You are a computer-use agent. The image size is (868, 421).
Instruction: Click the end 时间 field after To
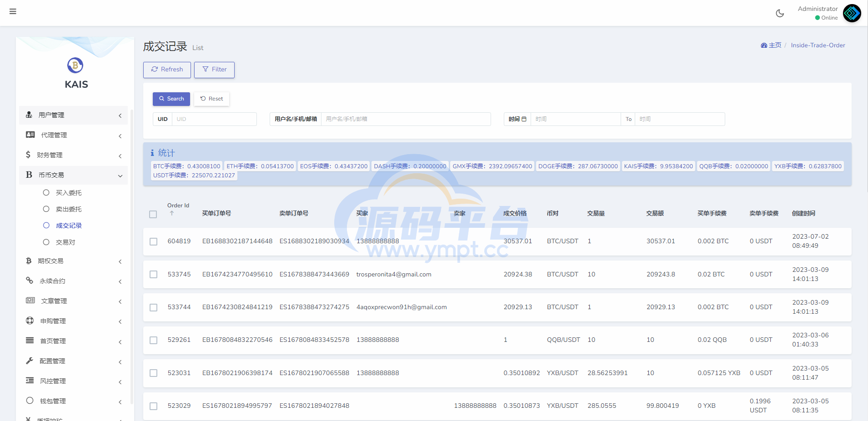coord(680,119)
